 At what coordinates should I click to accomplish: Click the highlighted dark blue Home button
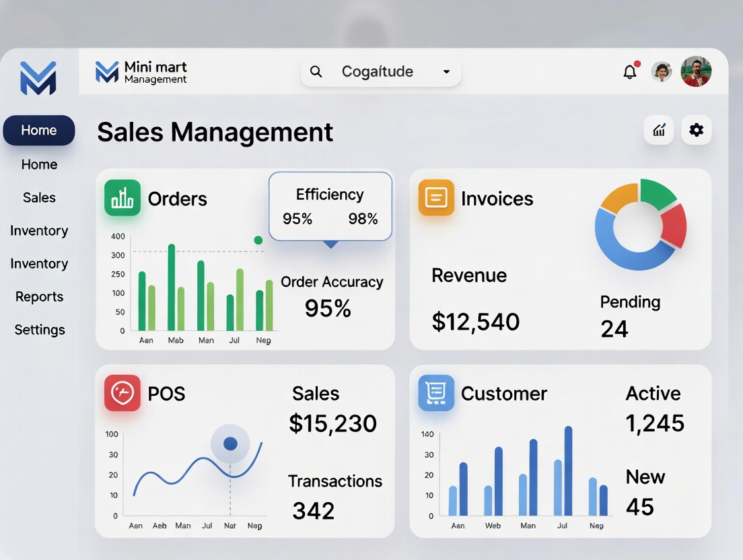coord(39,130)
